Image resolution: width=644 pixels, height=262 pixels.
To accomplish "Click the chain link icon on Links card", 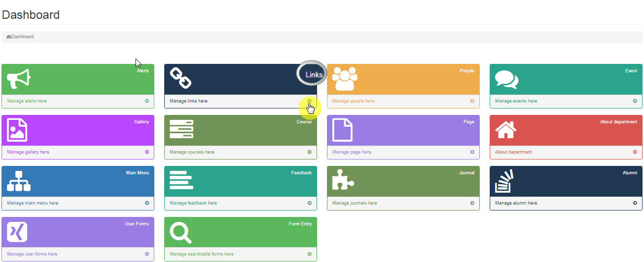I will tap(181, 79).
